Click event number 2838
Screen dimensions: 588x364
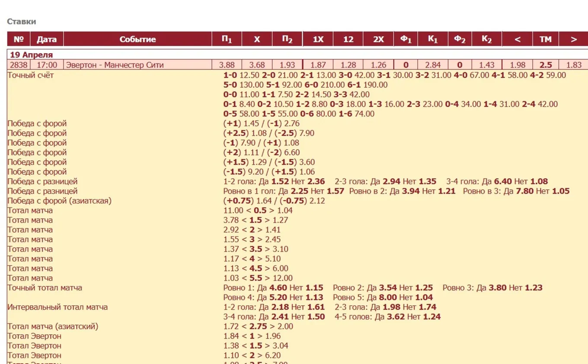(x=19, y=65)
